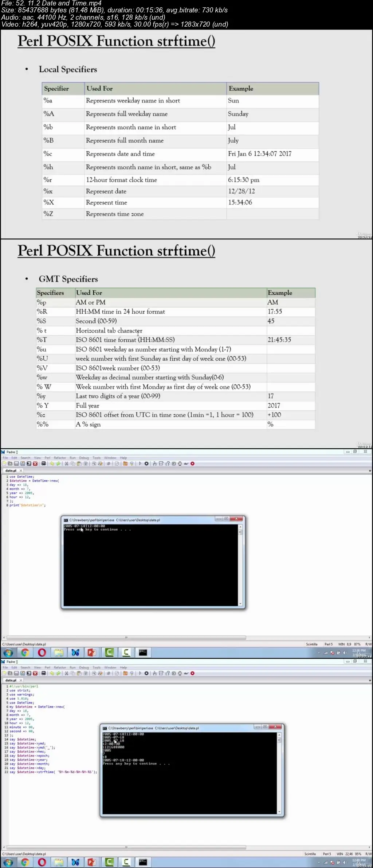Open Refactor menu in upper Padre window
The image size is (373, 868).
point(60,458)
